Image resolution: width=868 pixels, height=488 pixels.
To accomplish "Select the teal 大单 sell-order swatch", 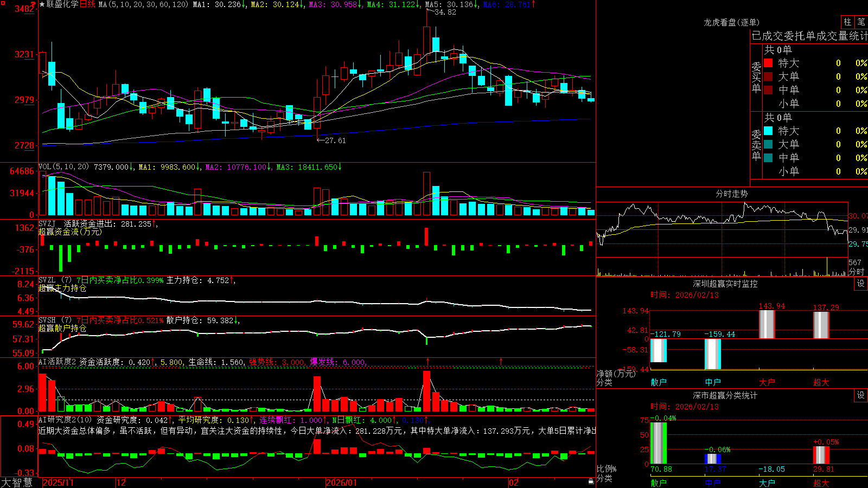I will coord(768,144).
